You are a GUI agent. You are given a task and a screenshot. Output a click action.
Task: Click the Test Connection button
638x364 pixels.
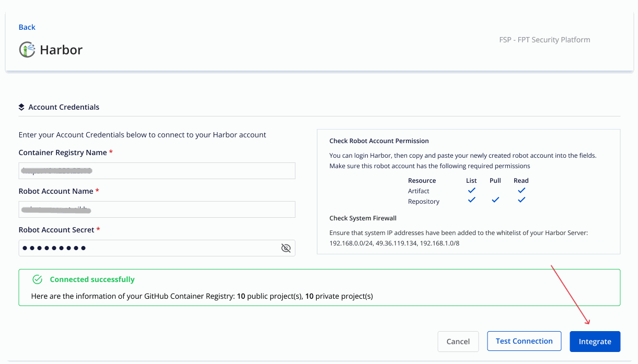524,341
